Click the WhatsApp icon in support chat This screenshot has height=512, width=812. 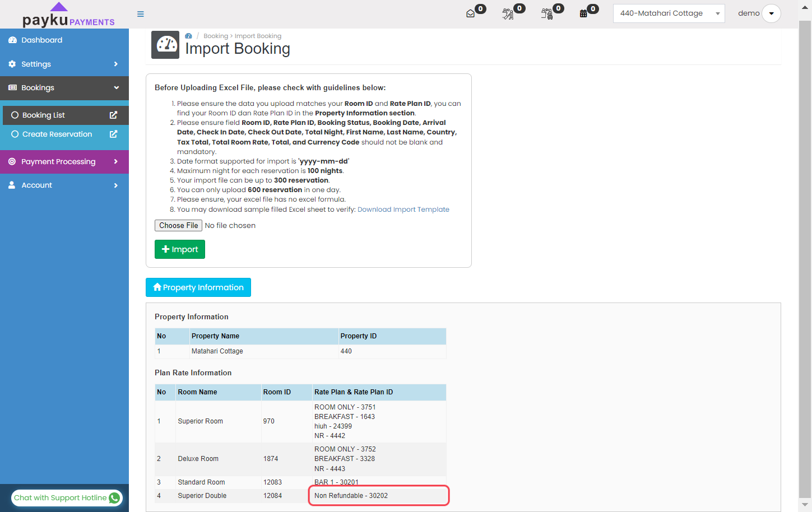coord(114,498)
